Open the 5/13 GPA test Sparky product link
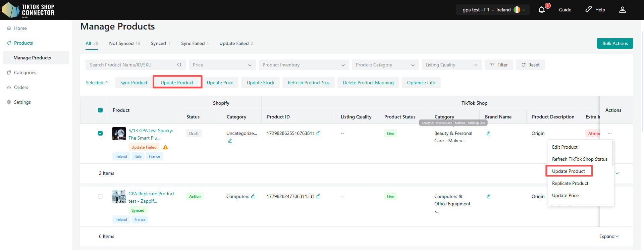 151,134
